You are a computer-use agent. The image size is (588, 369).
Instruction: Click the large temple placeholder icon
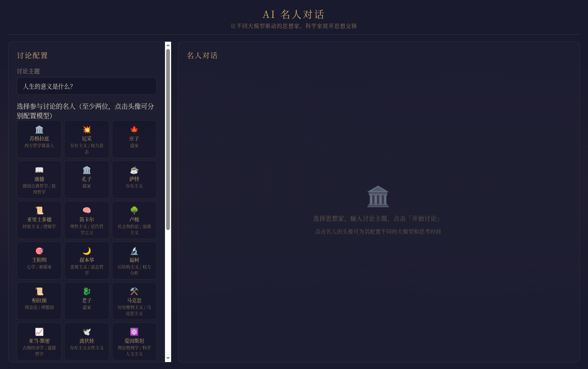tap(378, 197)
